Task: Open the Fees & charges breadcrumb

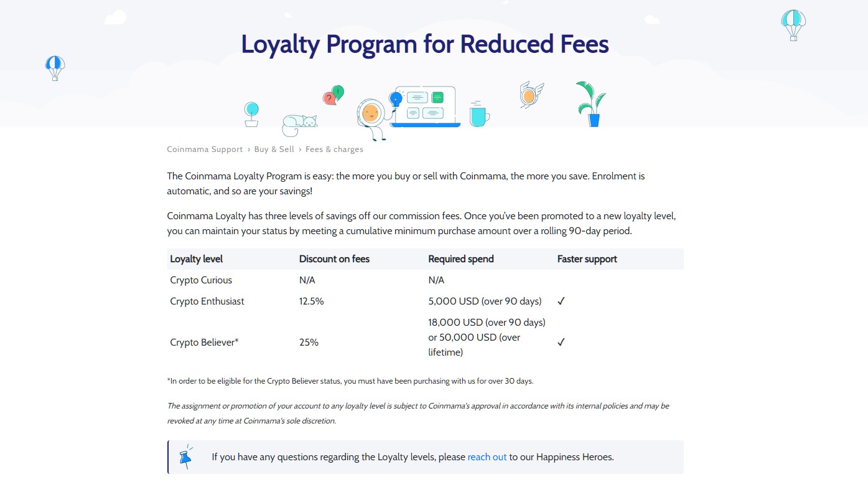Action: pyautogui.click(x=334, y=149)
